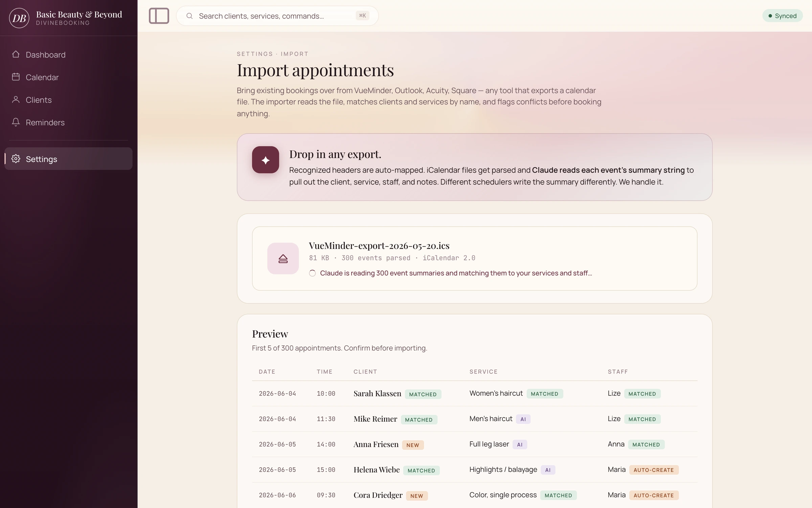Viewport: 812px width, 508px height.
Task: Click the NEW badge next to Cora Driedger
Action: pos(417,496)
